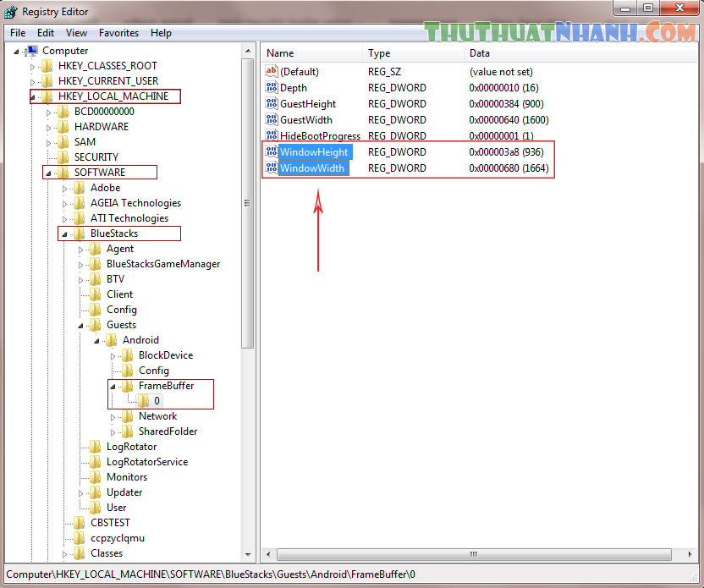Click the SAM folder icon
The image size is (704, 588).
coord(63,142)
